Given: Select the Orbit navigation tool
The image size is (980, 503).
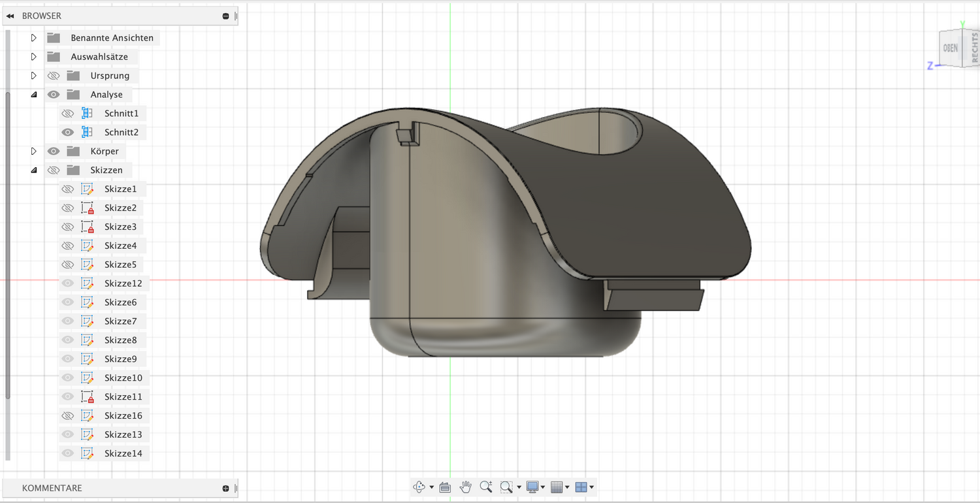Looking at the screenshot, I should 419,487.
